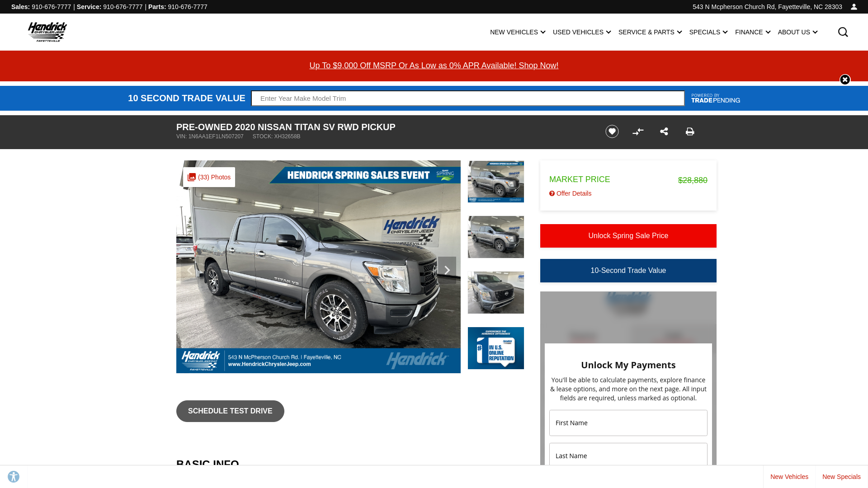Select first truck thumbnail with sales banner
Viewport: 868px width, 488px height.
click(496, 182)
